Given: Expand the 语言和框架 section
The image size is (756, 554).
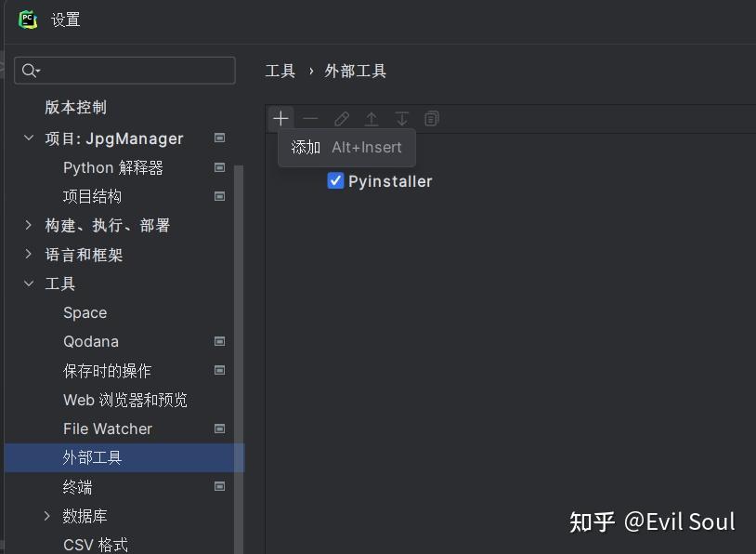Looking at the screenshot, I should tap(29, 254).
